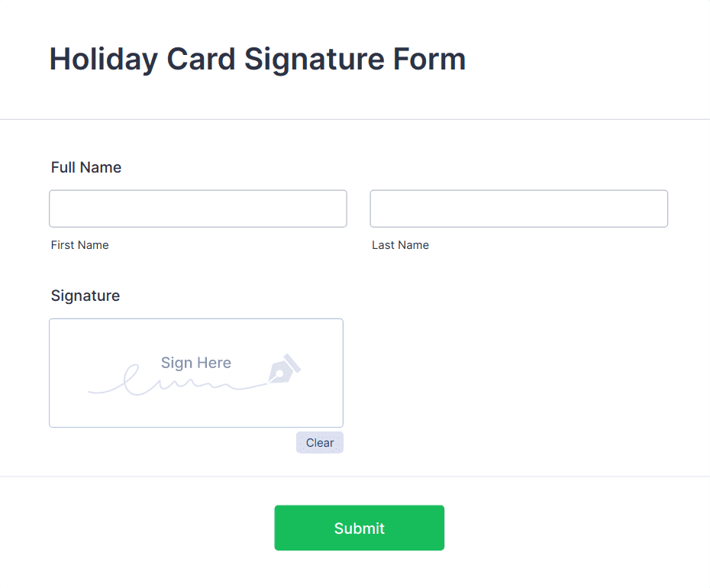Click the border of the signature canvas

pyautogui.click(x=195, y=319)
